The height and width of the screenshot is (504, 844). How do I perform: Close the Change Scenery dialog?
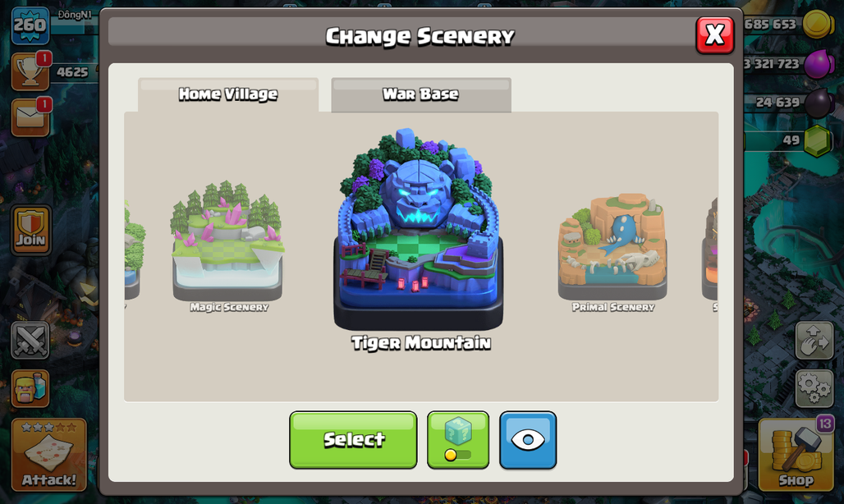(x=715, y=35)
